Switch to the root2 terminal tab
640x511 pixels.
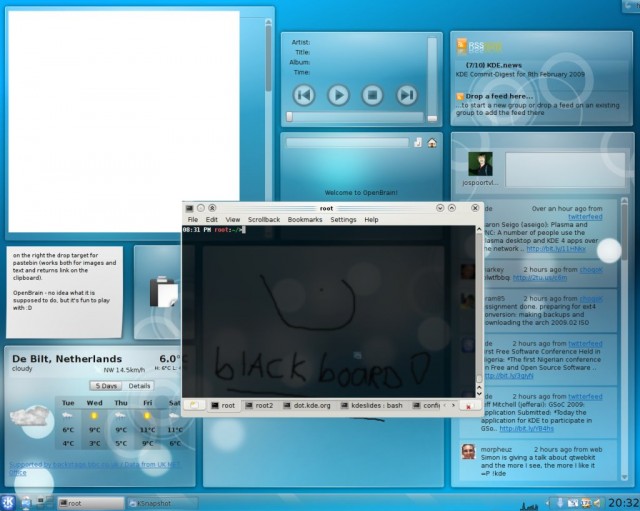259,405
